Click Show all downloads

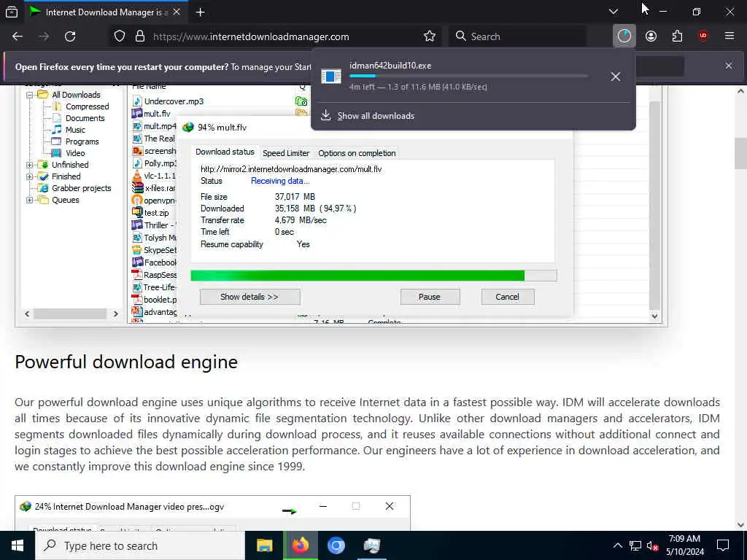(376, 116)
